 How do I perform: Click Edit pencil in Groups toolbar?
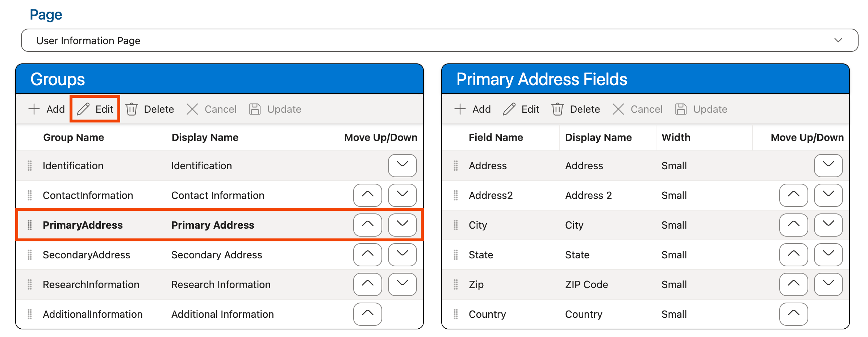coord(83,109)
